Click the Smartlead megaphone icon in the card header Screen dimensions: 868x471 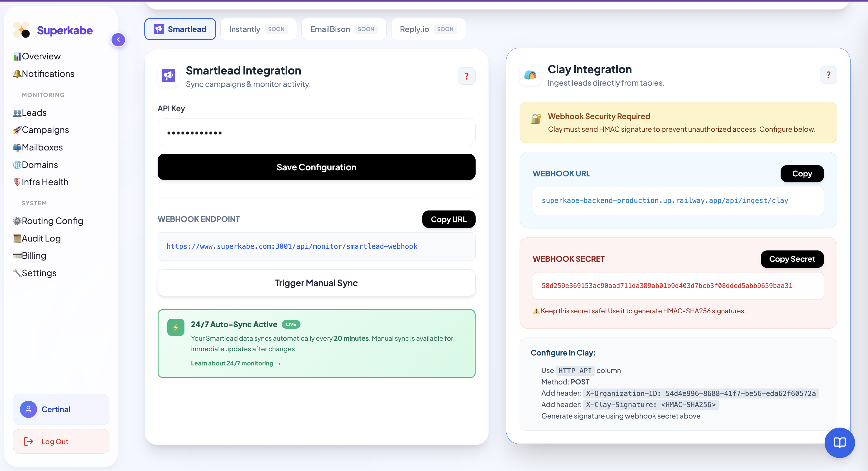(168, 76)
